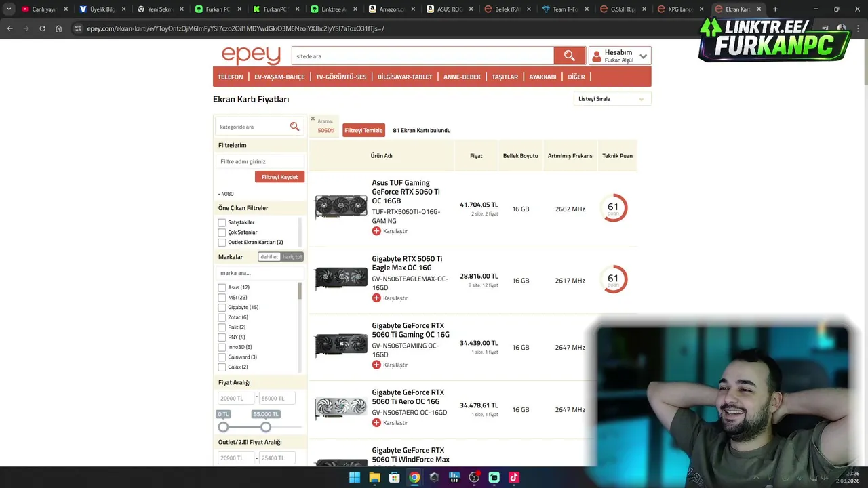Open the Asus TUF Gaming RTX 5060 Ti link
This screenshot has height=488, width=868.
406,192
